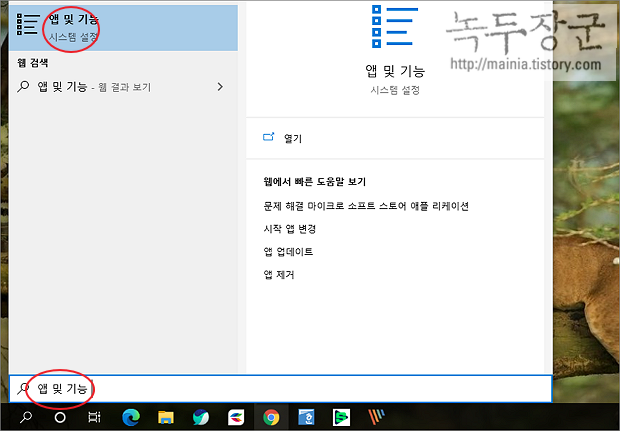Click 앱 및 기능 title in preview pane
620x431 pixels.
(395, 71)
